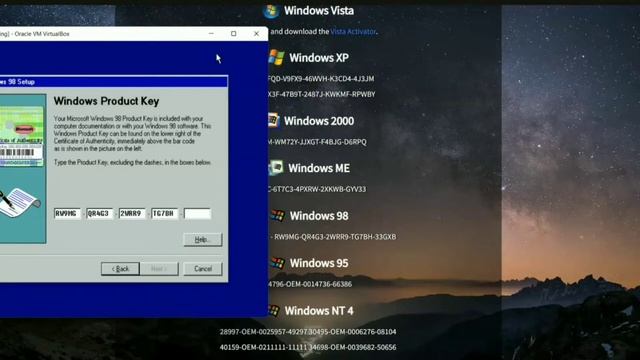This screenshot has height=360, width=640.
Task: Click the Windows NT 4 heading
Action: pyautogui.click(x=319, y=311)
